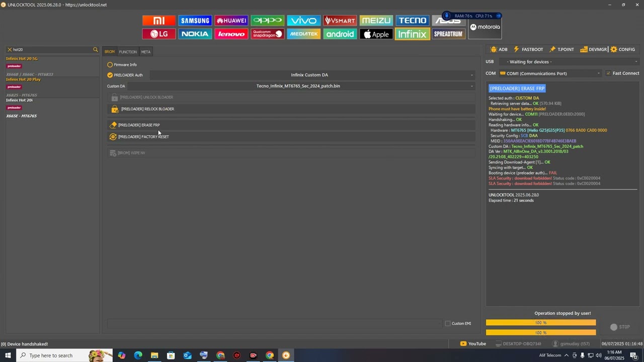Open the ADB tools panel
644x362 pixels.
point(499,49)
